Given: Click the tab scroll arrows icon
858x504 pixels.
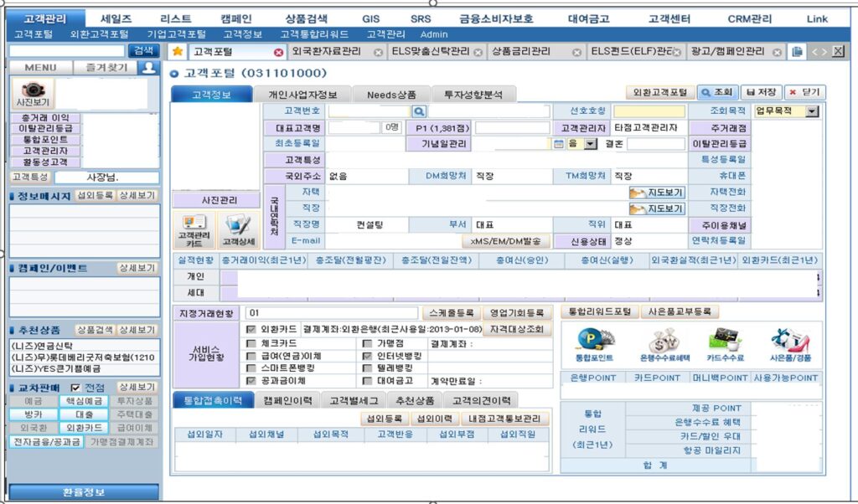Looking at the screenshot, I should 819,51.
